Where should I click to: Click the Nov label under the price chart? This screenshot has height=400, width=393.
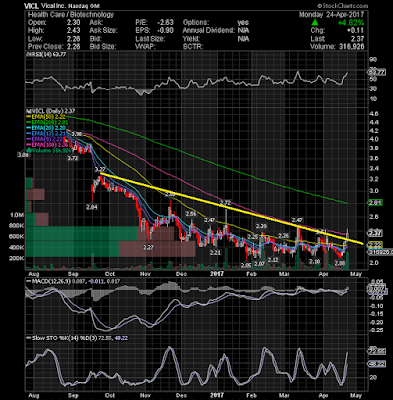pyautogui.click(x=145, y=274)
